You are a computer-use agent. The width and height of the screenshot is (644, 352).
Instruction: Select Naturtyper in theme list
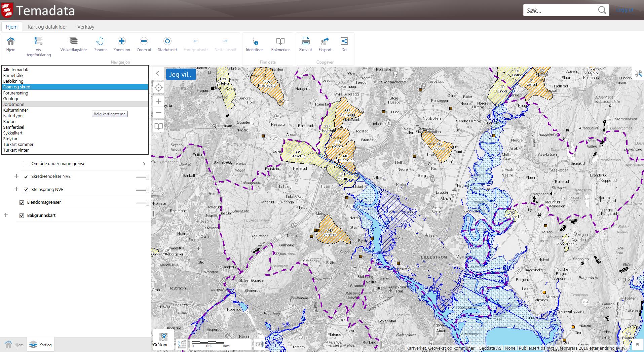click(75, 116)
